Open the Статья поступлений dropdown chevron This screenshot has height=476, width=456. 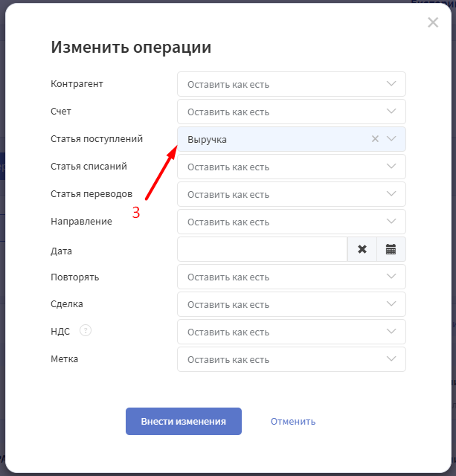click(392, 139)
